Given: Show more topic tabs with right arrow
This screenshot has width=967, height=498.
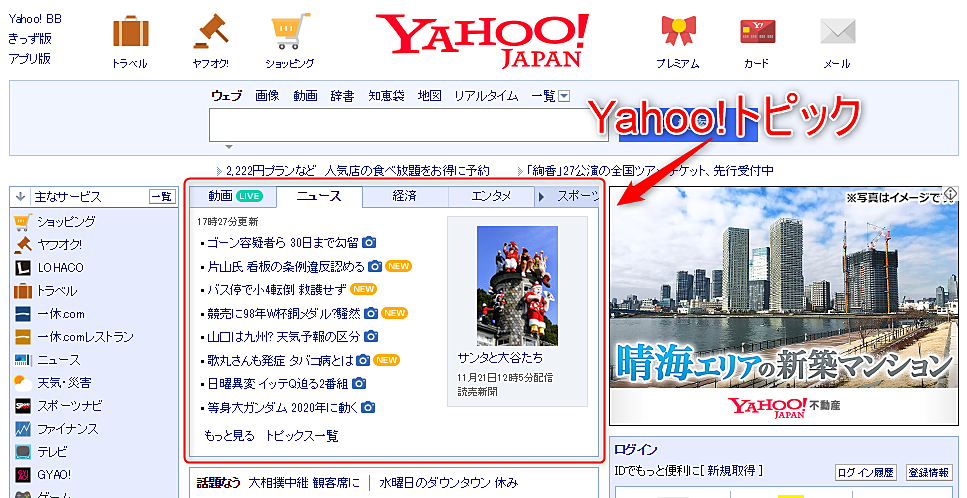Looking at the screenshot, I should [542, 197].
